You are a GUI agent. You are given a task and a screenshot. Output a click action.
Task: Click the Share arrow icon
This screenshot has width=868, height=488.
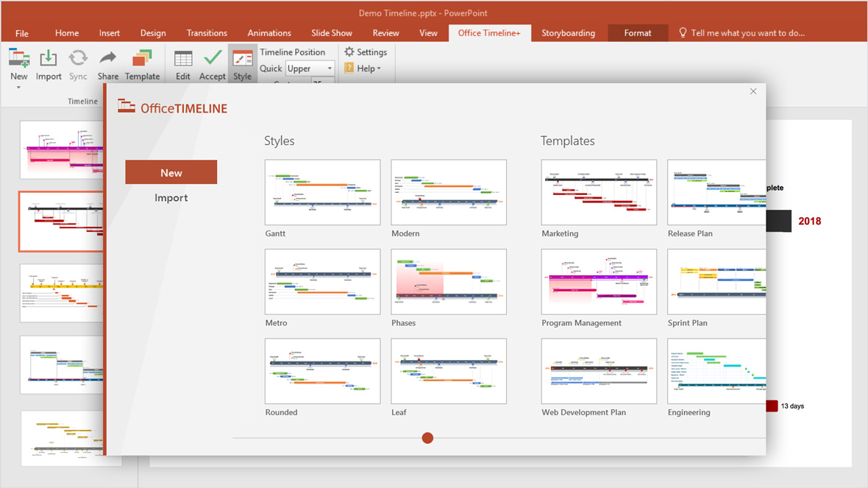click(x=107, y=57)
